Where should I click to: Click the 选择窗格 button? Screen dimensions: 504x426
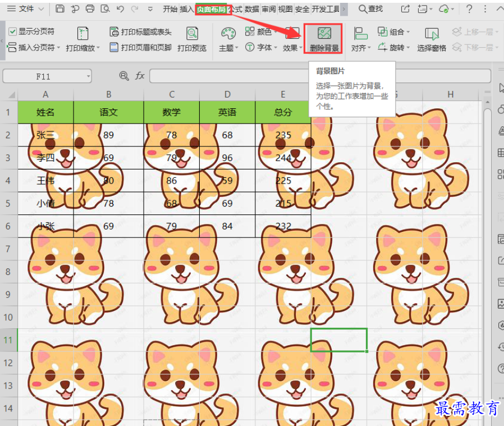(x=432, y=39)
